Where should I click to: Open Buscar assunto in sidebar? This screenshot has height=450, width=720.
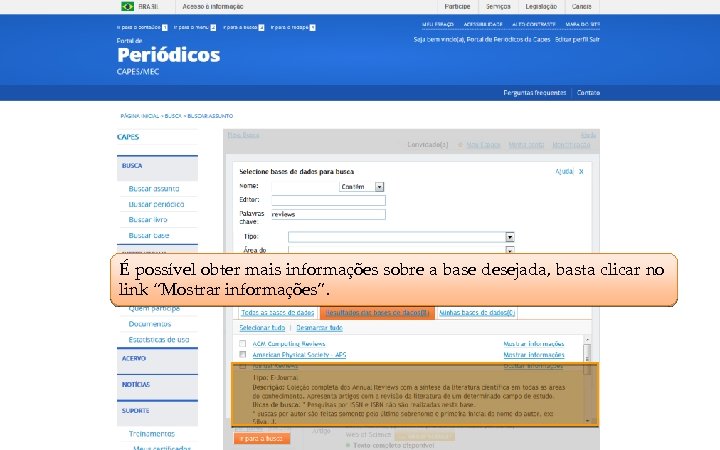point(154,189)
